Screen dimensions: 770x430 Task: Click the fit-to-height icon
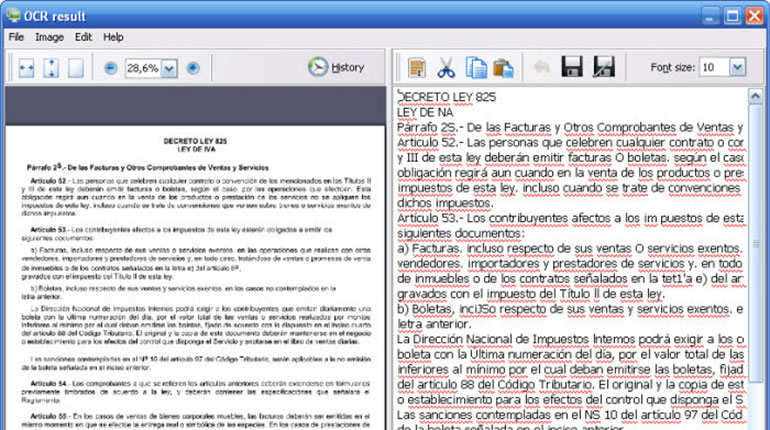pyautogui.click(x=51, y=68)
